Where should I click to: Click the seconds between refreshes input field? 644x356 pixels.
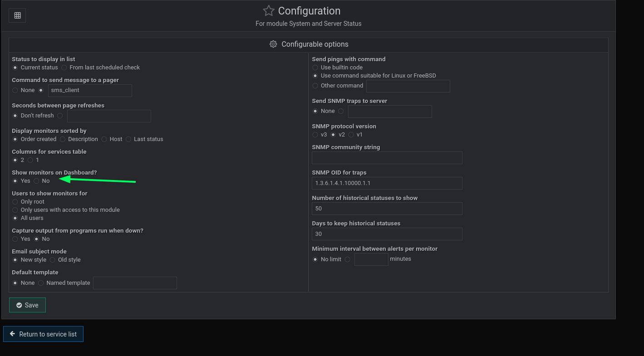(x=109, y=116)
